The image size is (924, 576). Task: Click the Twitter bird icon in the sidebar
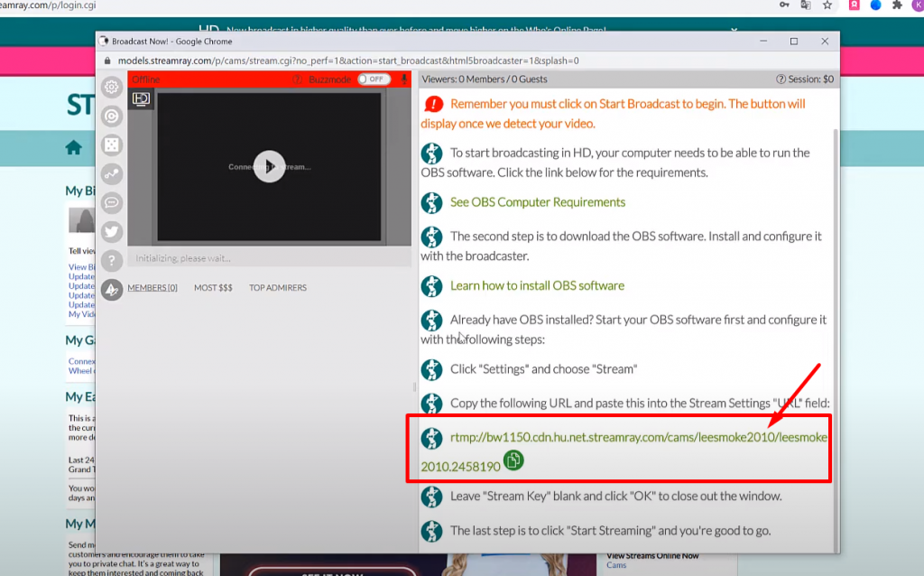[111, 232]
